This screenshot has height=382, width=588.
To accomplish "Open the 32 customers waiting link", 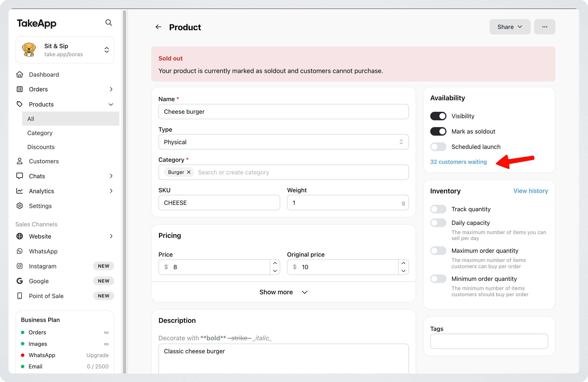I will coord(458,162).
